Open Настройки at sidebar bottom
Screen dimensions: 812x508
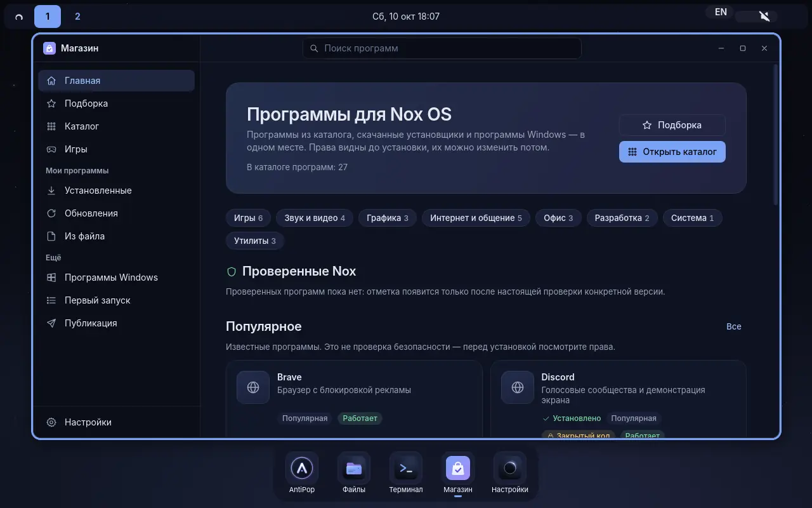tap(116, 422)
